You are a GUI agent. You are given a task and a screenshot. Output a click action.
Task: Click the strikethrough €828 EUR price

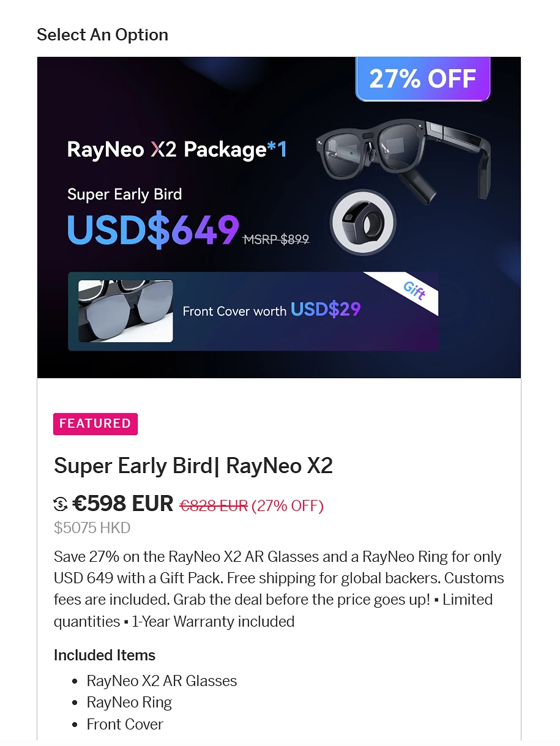[214, 505]
